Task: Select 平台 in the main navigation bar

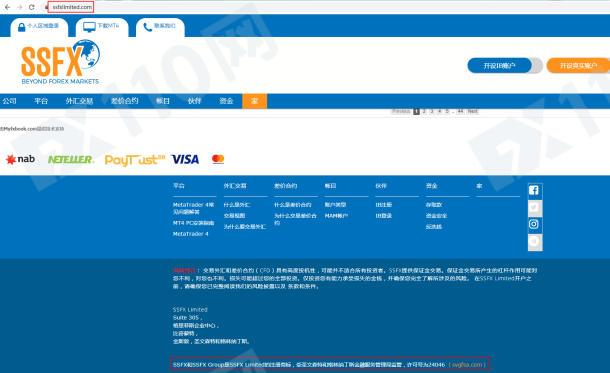Action: pyautogui.click(x=41, y=101)
